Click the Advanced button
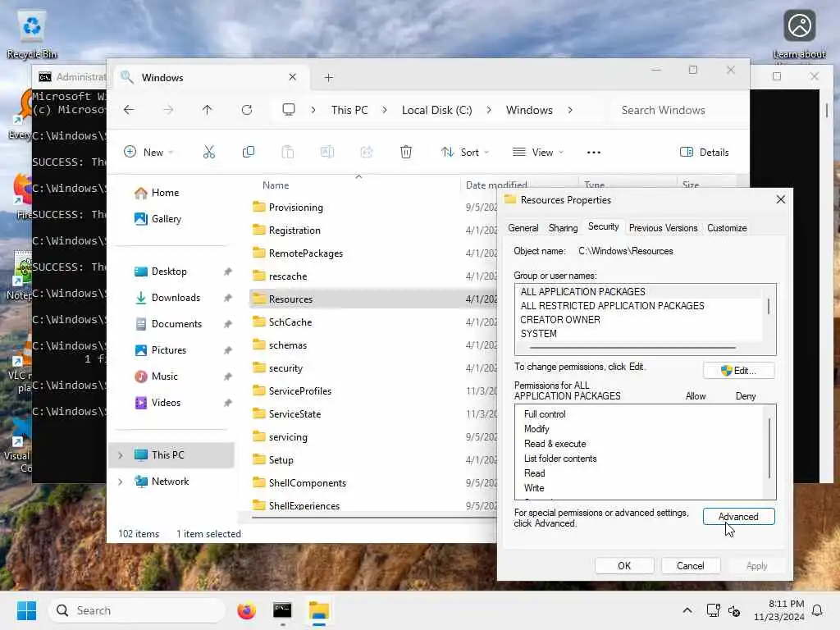 (739, 517)
